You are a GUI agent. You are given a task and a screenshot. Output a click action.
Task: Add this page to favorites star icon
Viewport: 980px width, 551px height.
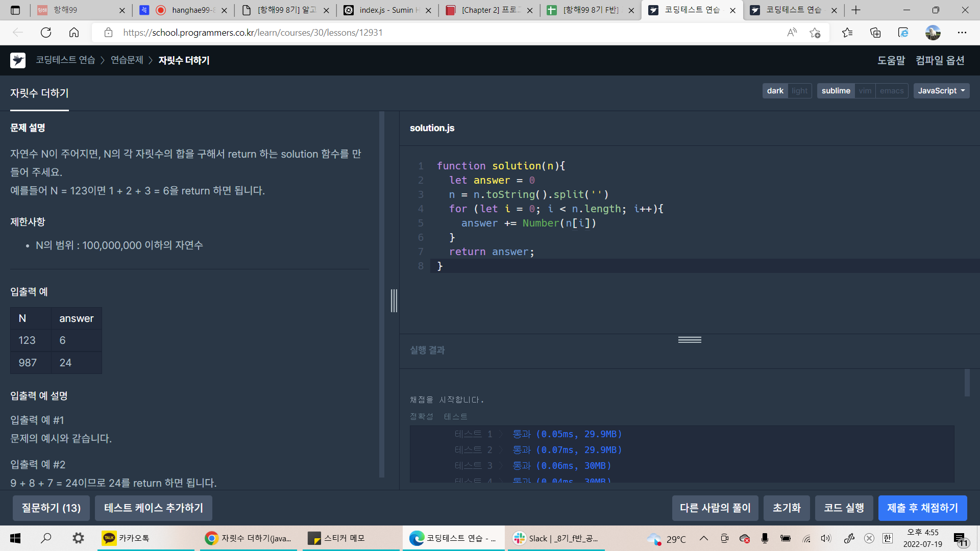coord(815,33)
